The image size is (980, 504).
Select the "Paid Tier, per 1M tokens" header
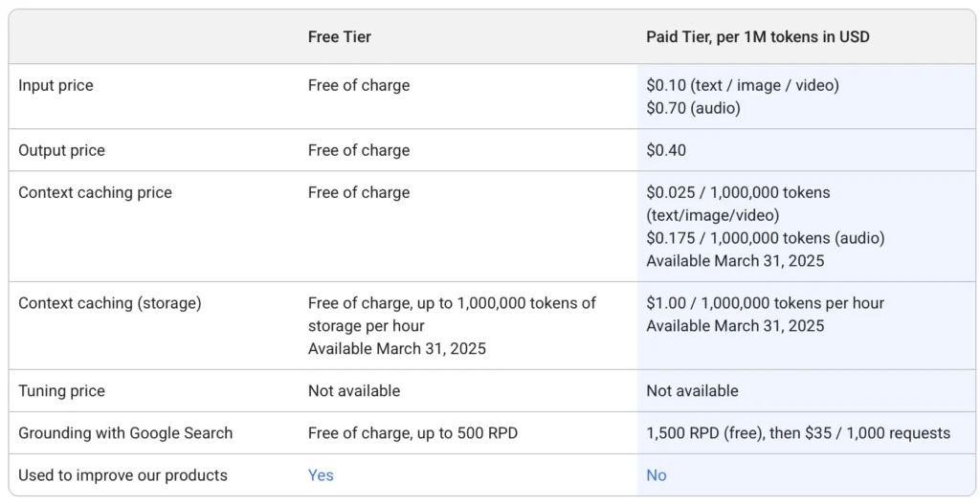(x=757, y=37)
